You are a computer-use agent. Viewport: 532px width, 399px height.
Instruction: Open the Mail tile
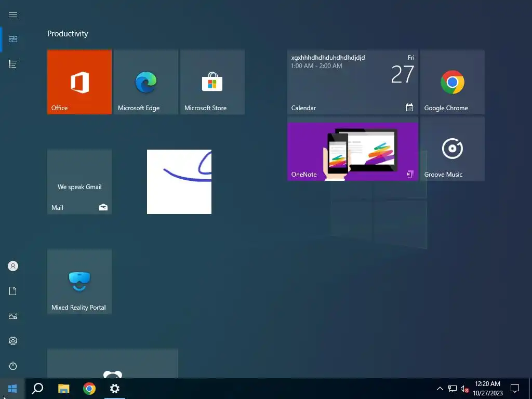pyautogui.click(x=79, y=182)
